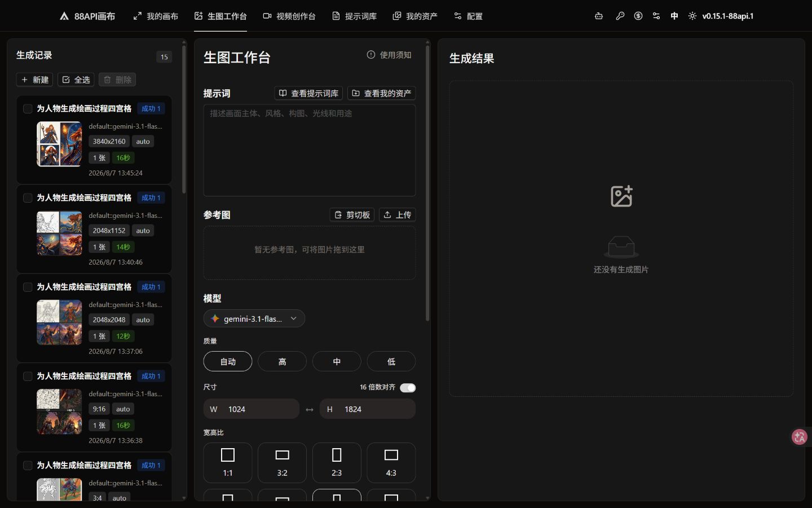Screen dimensions: 812x508
Task: Click the 新建 button
Action: (x=34, y=80)
